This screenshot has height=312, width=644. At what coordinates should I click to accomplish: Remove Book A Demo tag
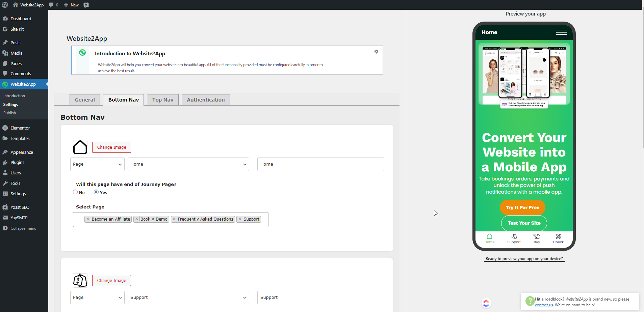[x=136, y=219]
